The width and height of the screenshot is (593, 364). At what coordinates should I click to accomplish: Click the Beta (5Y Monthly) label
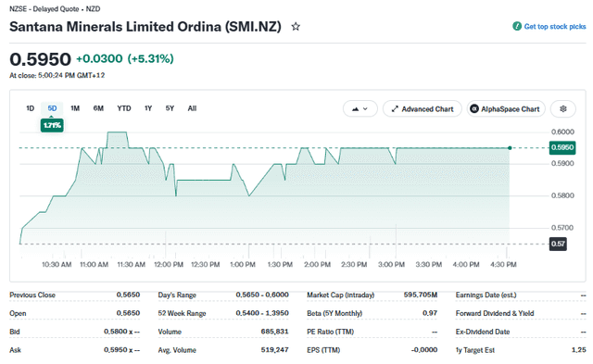334,313
